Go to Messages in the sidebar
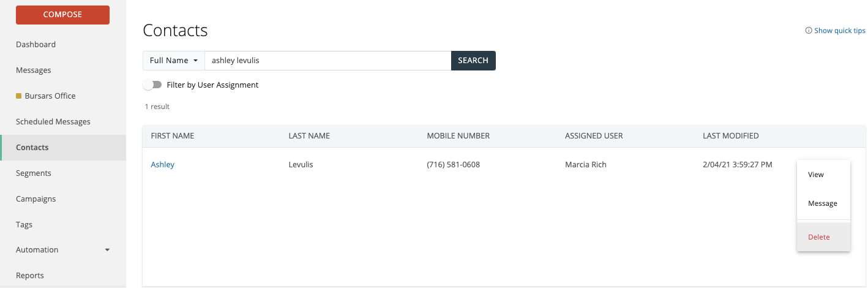 (34, 70)
